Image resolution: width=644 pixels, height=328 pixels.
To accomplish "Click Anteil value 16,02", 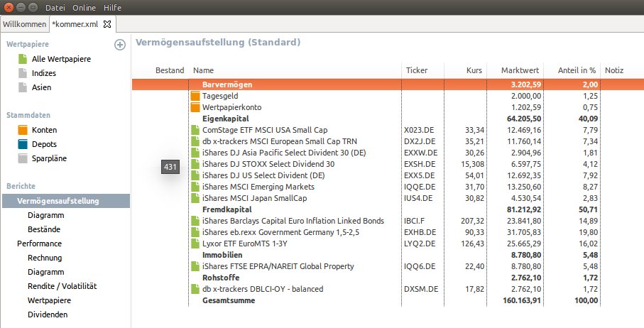I will tap(588, 244).
